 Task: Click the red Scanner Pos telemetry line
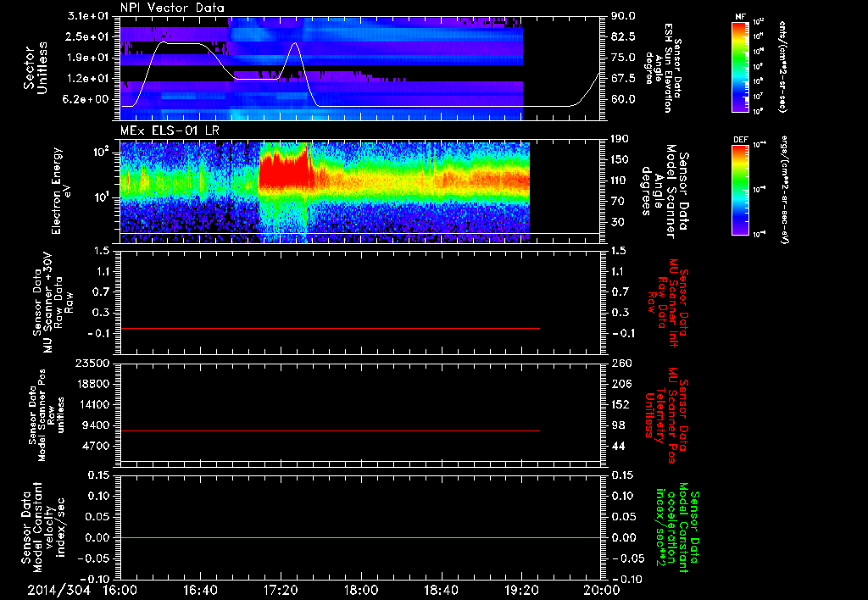point(330,431)
